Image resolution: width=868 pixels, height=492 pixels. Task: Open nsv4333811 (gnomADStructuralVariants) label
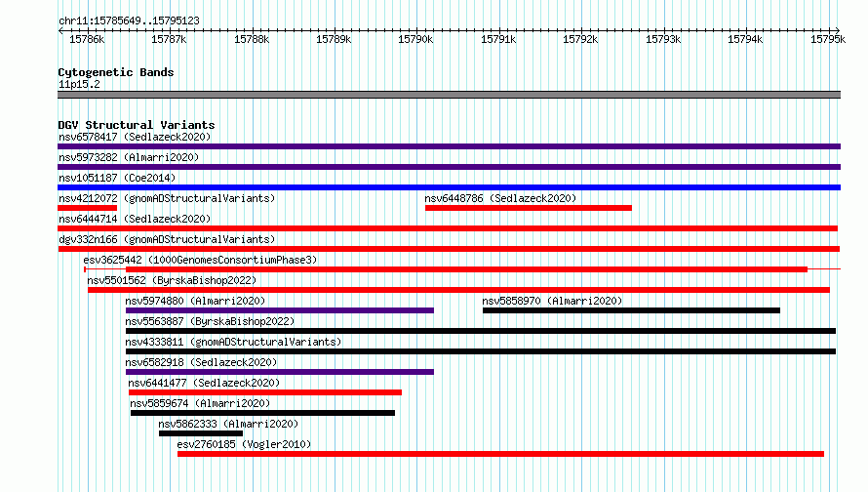click(233, 342)
